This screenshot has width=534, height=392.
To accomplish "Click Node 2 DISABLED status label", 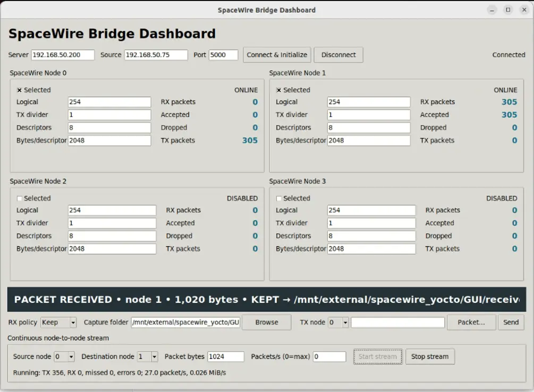I will pos(242,199).
